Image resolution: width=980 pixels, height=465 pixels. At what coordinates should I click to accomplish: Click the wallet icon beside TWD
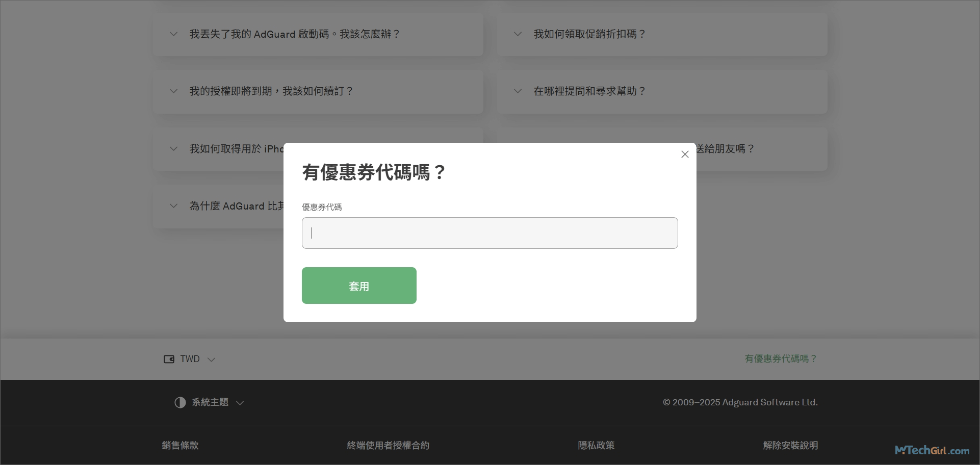(169, 359)
